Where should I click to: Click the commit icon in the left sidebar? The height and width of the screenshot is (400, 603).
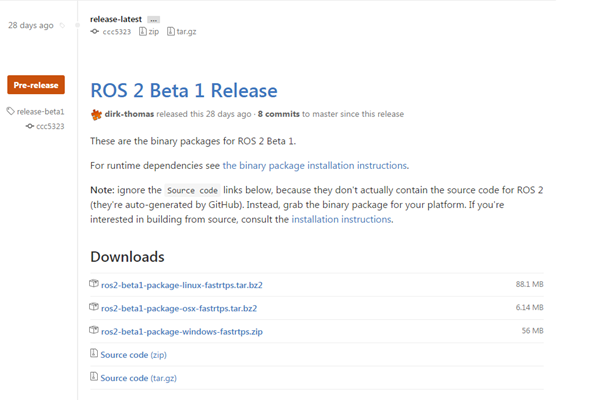[30, 126]
